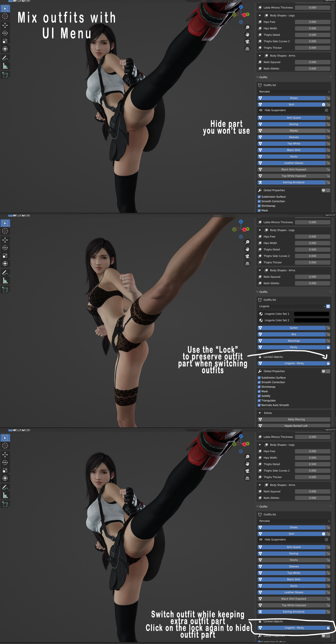
Task: Open the Lingerie outfits list dropdown
Action: (292, 306)
